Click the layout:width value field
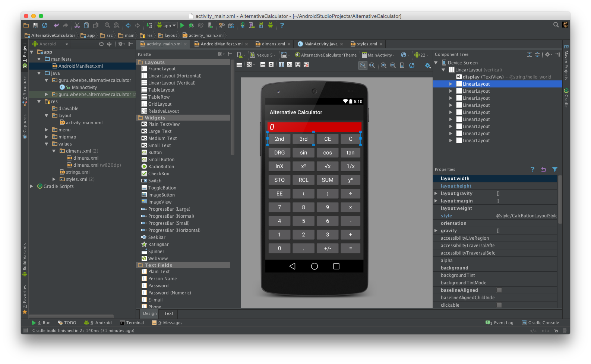Viewport: 591px width, 364px height. point(526,178)
